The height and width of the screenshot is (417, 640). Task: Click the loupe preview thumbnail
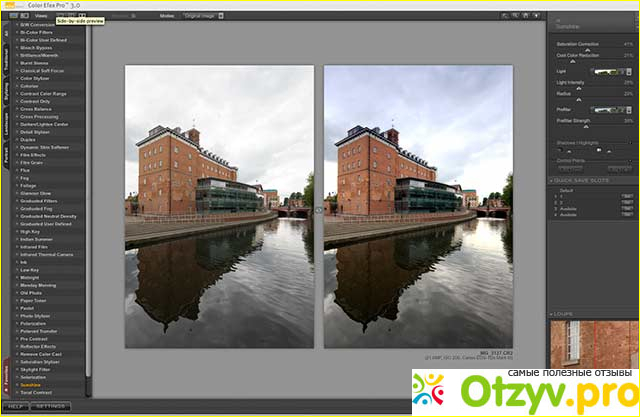point(594,343)
